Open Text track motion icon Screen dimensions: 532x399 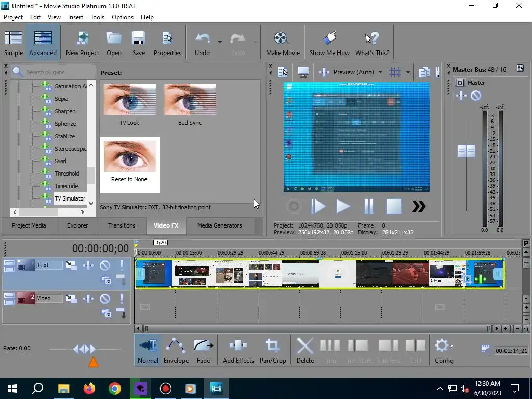point(71,265)
